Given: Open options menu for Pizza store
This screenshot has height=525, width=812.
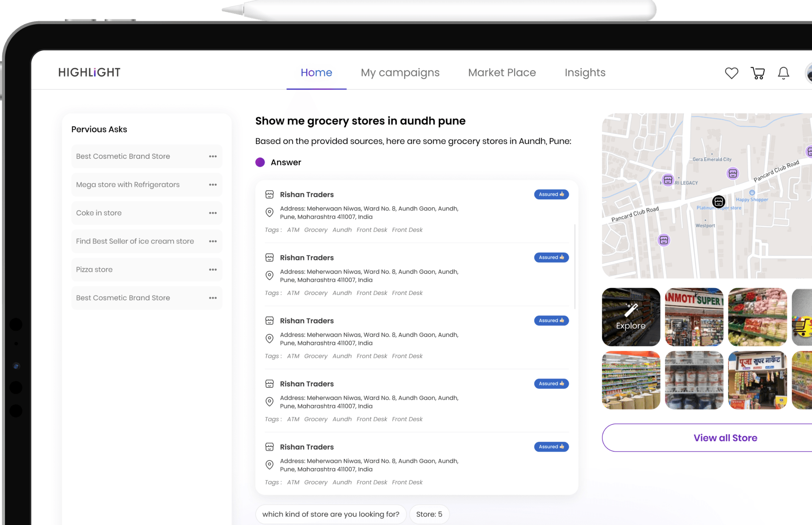Looking at the screenshot, I should click(213, 270).
